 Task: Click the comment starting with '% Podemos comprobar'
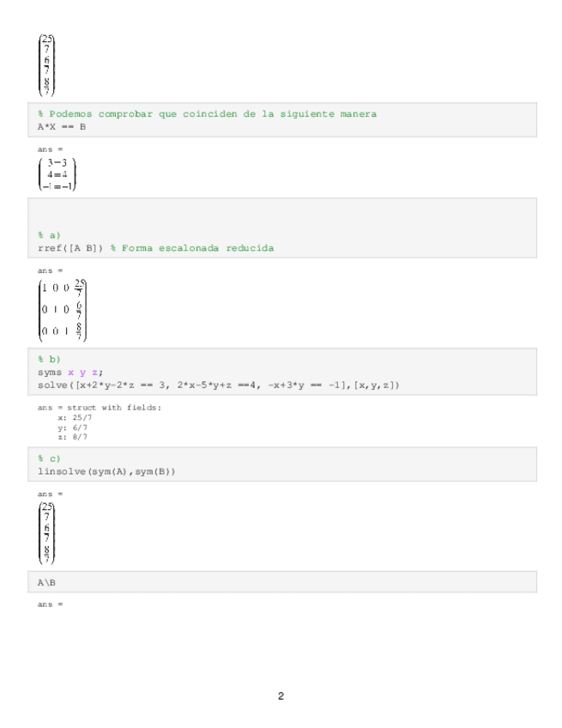pyautogui.click(x=207, y=114)
